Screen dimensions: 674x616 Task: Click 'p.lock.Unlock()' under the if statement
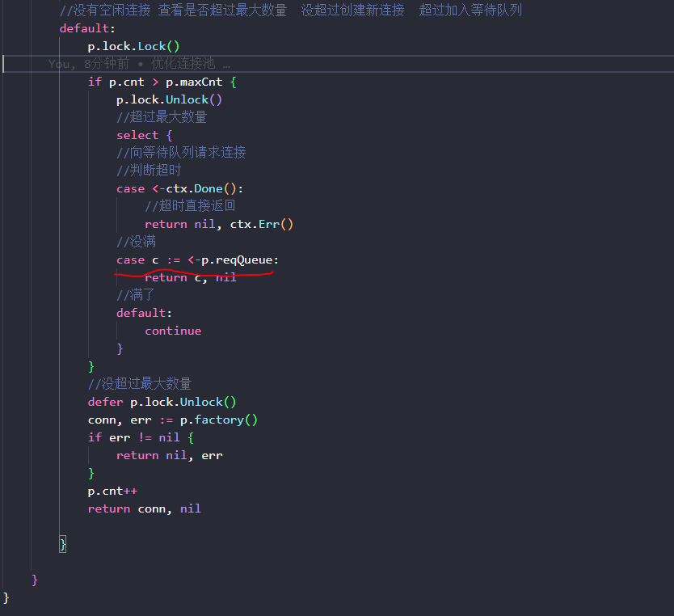coord(169,99)
